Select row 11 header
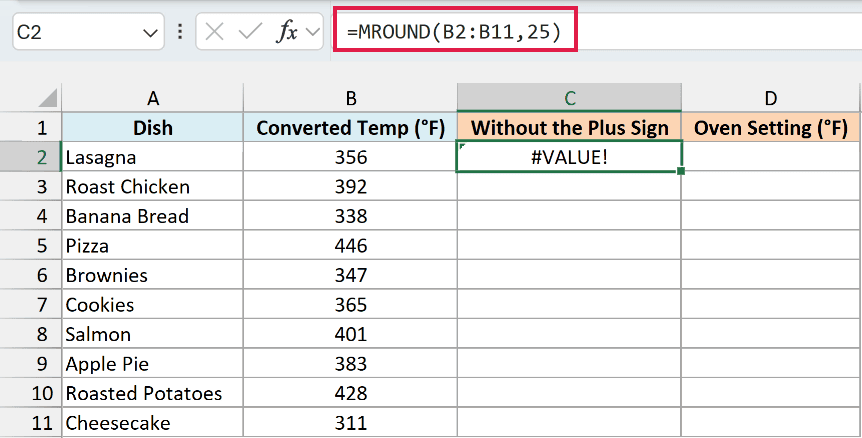Viewport: 862px width, 438px height. point(31,423)
